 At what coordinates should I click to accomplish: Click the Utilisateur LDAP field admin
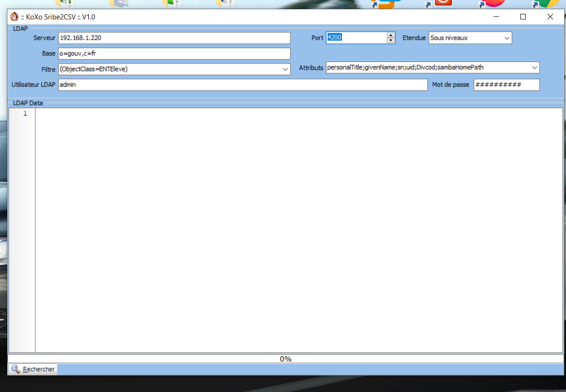pyautogui.click(x=243, y=84)
